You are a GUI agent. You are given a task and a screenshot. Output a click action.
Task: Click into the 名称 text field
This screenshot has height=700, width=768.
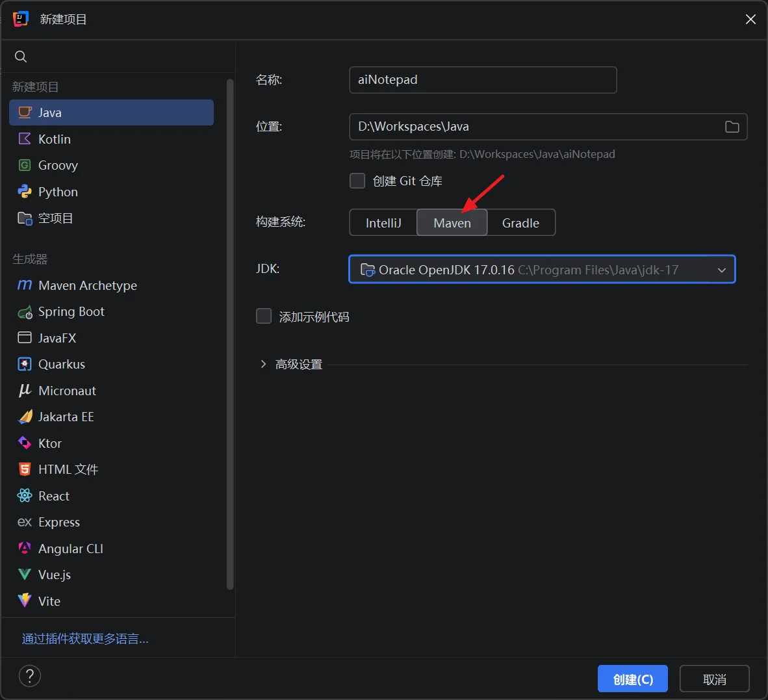click(482, 80)
